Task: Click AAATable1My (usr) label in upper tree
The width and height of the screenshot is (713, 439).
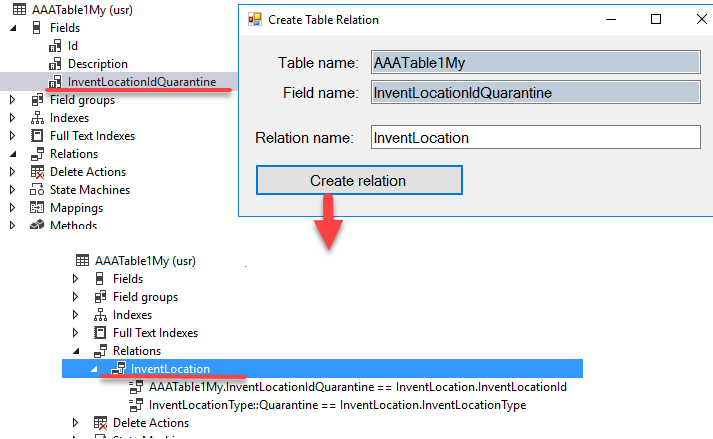Action: click(x=82, y=10)
